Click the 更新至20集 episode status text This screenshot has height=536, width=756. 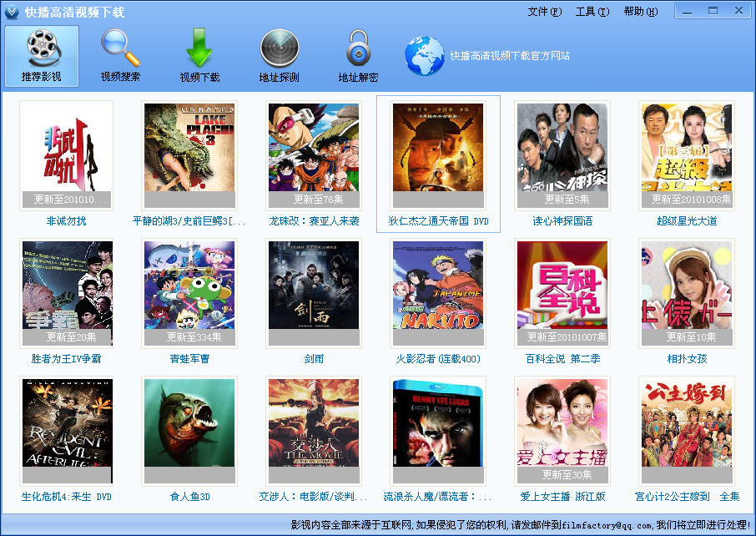(71, 336)
